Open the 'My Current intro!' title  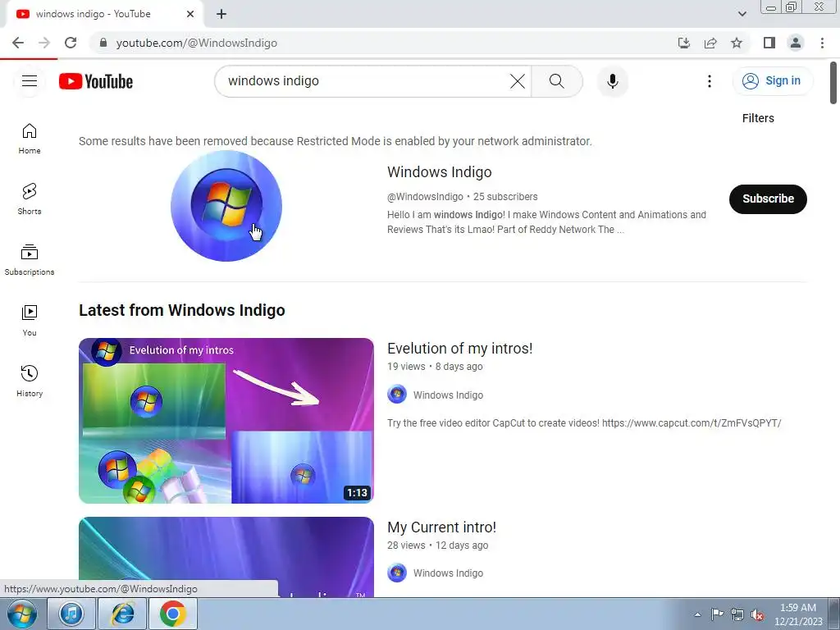pyautogui.click(x=441, y=527)
